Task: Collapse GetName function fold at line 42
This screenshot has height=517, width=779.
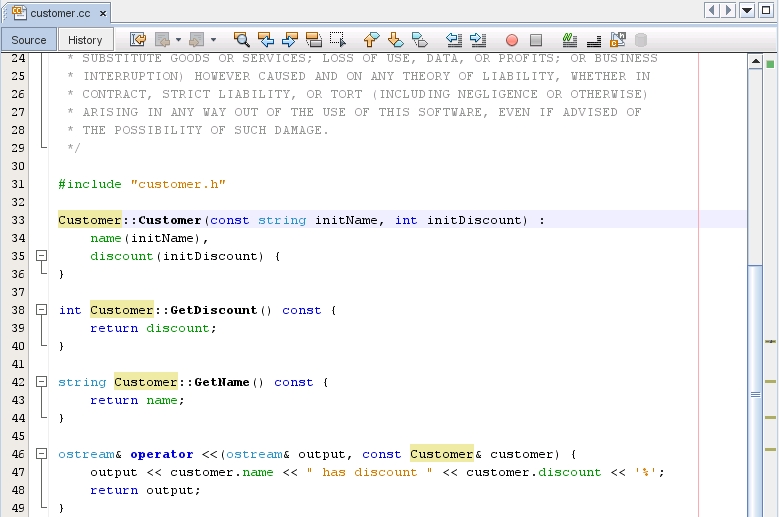Action: [42, 382]
